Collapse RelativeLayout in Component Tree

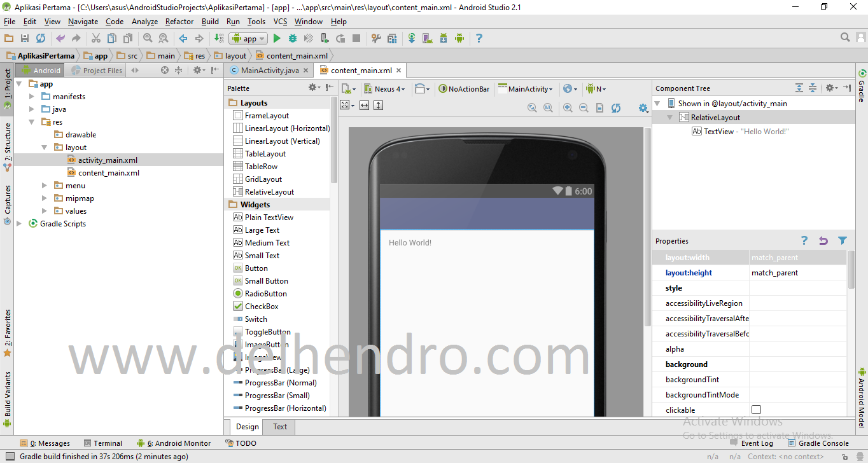[670, 118]
